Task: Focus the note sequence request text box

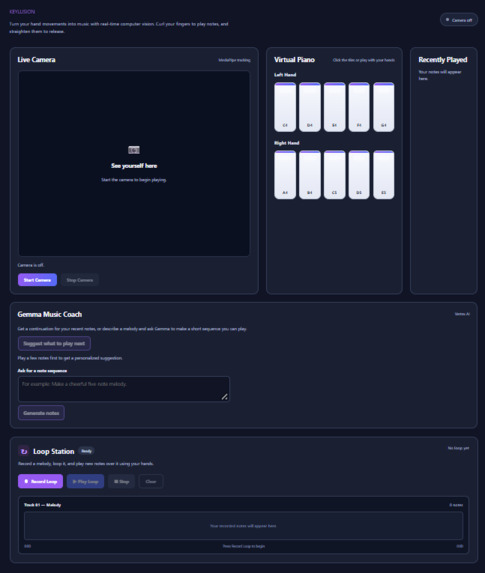Action: point(124,389)
